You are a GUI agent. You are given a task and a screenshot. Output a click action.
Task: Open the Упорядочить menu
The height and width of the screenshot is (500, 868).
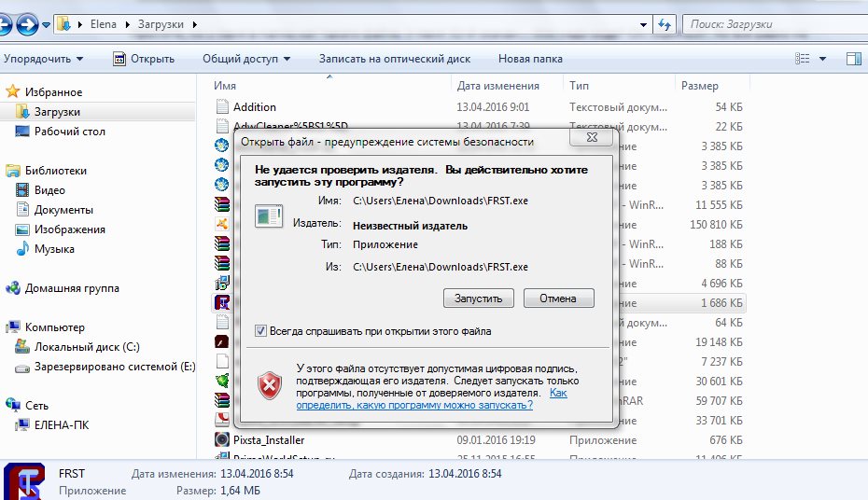[43, 59]
